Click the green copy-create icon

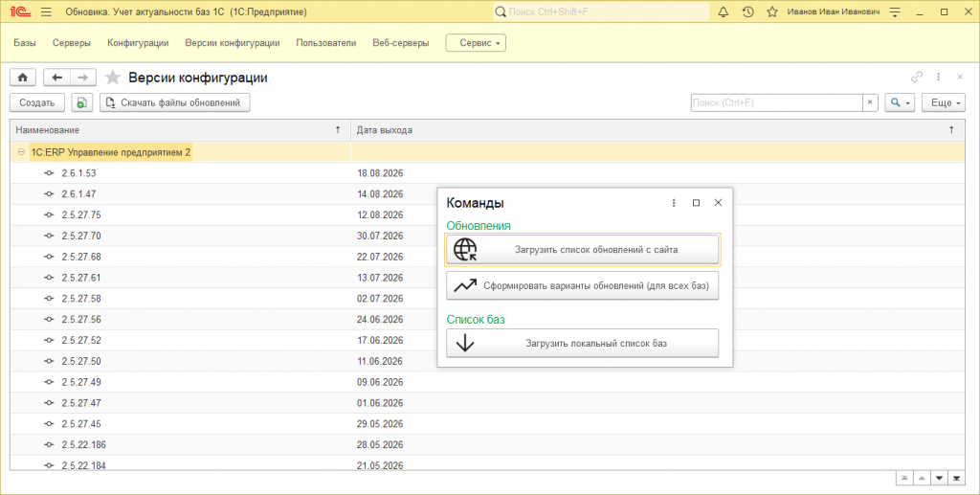click(x=82, y=102)
